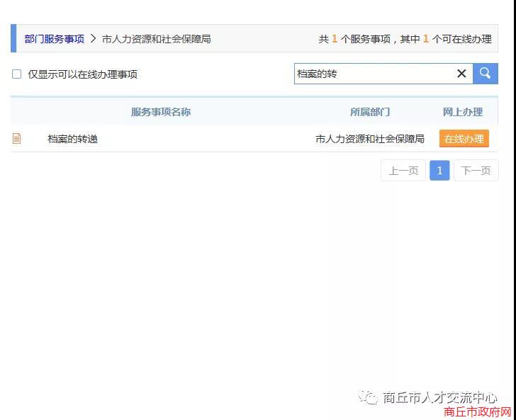Select page 1 in pagination
Screen dimensions: 516x420
coord(439,171)
